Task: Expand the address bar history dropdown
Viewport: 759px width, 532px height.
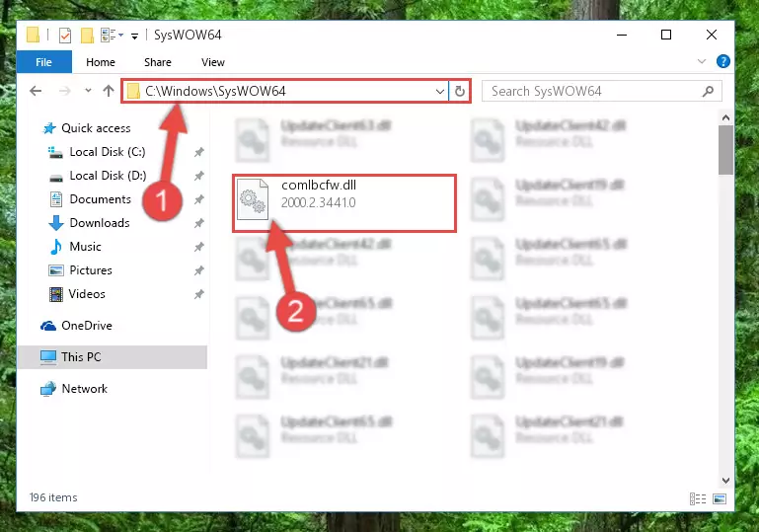Action: point(440,91)
